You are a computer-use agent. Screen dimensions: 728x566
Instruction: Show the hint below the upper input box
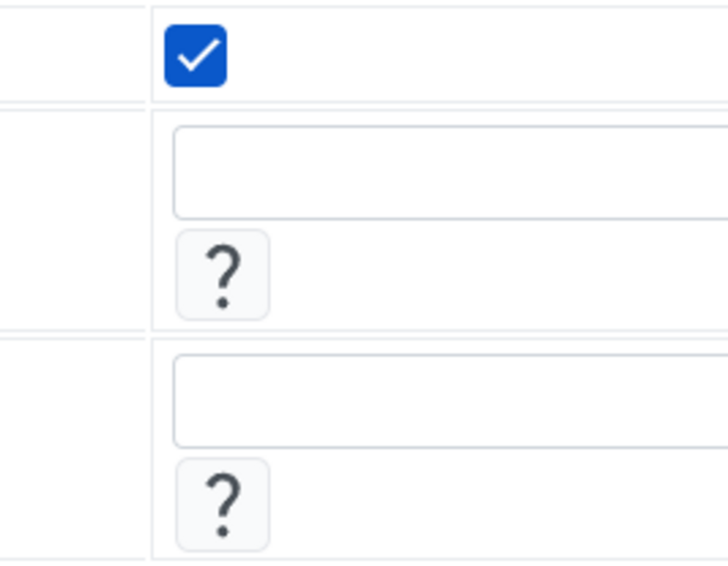223,275
